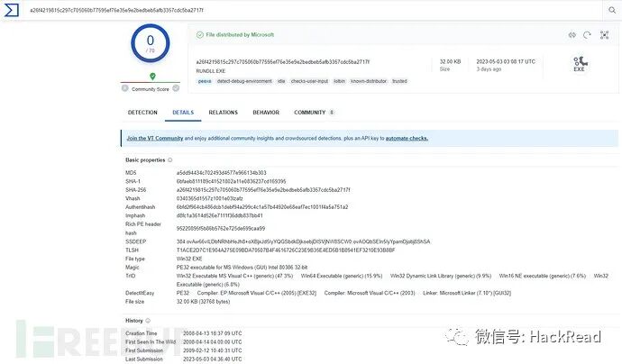Open the BEHAVIOR tab
Screen dimensions: 622x364
[266, 113]
